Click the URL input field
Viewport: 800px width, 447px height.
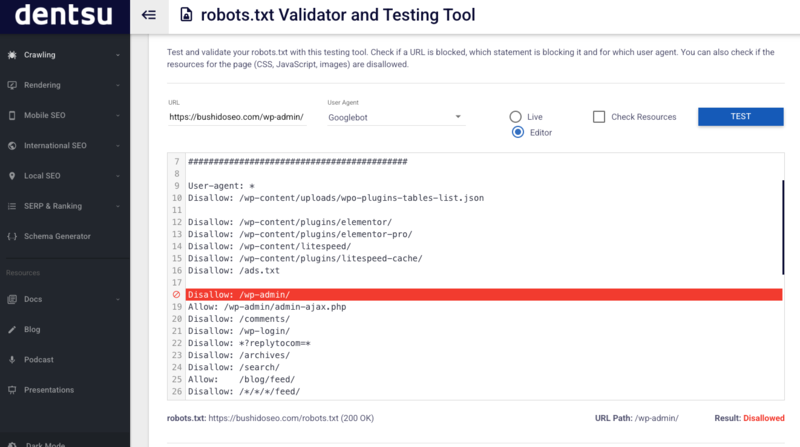coord(237,117)
